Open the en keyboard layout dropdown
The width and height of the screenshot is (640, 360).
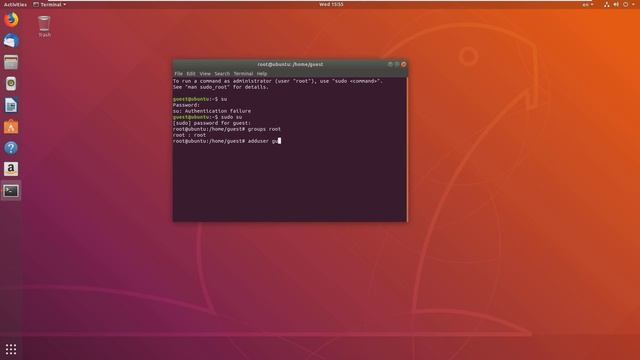coord(588,4)
